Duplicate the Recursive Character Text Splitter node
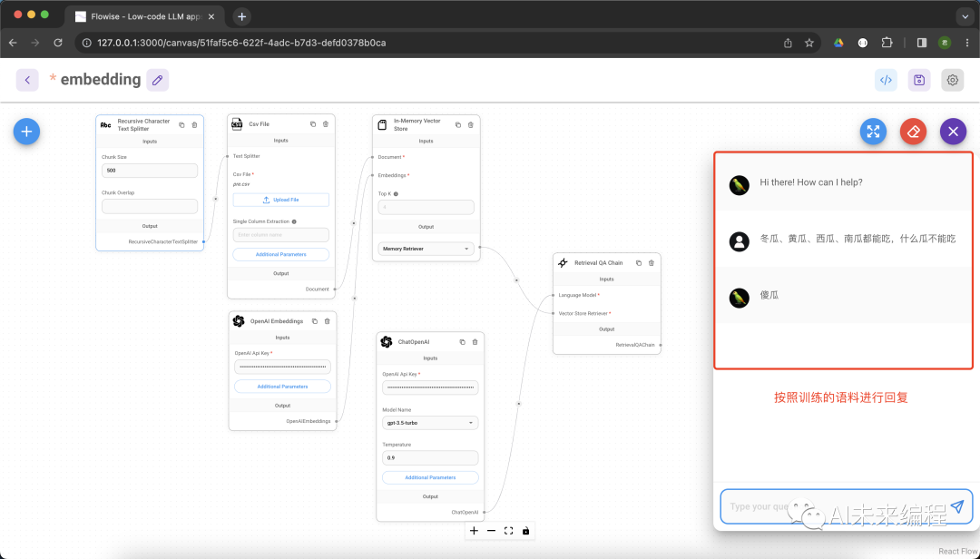Viewport: 980px width, 559px height. click(x=181, y=125)
